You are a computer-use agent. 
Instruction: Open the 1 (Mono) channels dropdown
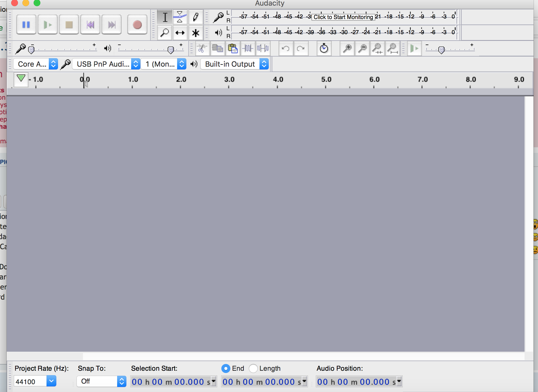coord(164,64)
